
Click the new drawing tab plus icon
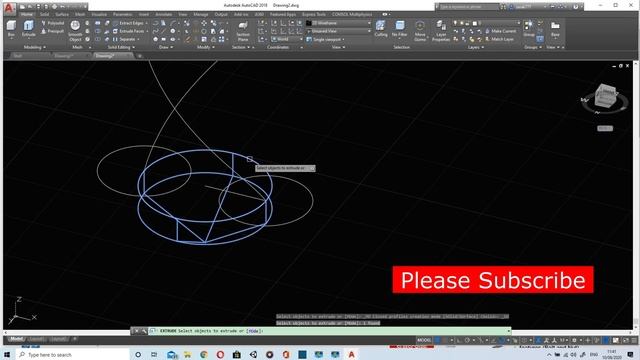point(139,56)
